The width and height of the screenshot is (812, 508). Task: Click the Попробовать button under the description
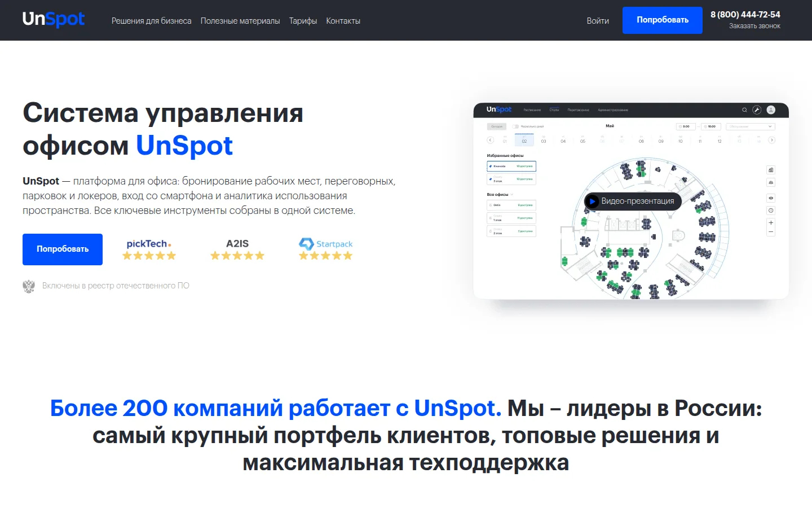point(63,249)
